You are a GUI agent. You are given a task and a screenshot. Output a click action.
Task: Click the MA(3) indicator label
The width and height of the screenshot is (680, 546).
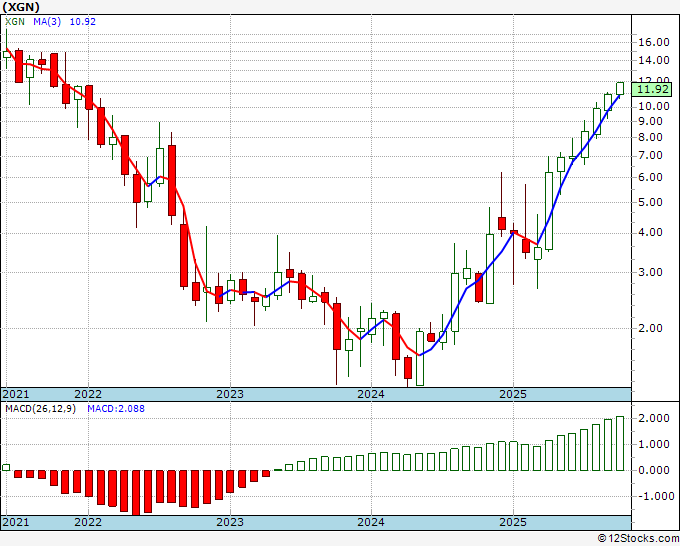pos(47,22)
